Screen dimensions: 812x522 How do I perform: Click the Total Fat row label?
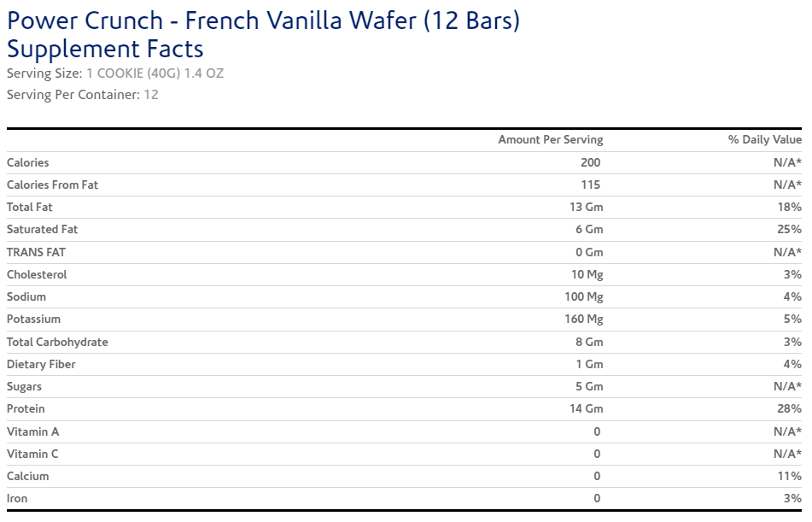[30, 207]
